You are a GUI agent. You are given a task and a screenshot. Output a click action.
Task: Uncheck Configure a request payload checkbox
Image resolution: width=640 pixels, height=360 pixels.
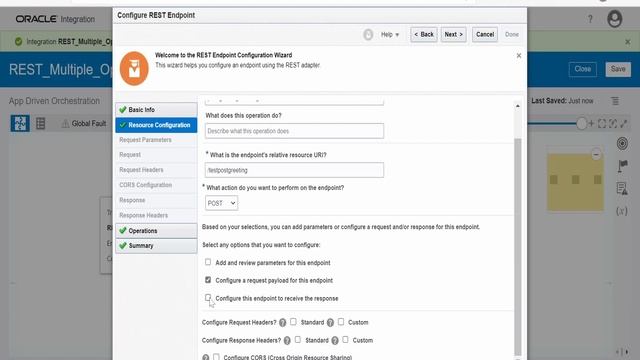coord(208,280)
